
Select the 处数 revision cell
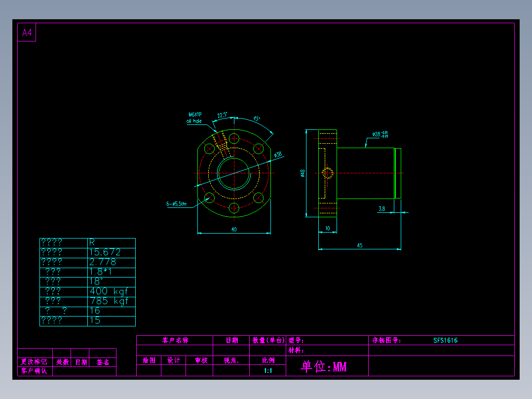coord(62,362)
